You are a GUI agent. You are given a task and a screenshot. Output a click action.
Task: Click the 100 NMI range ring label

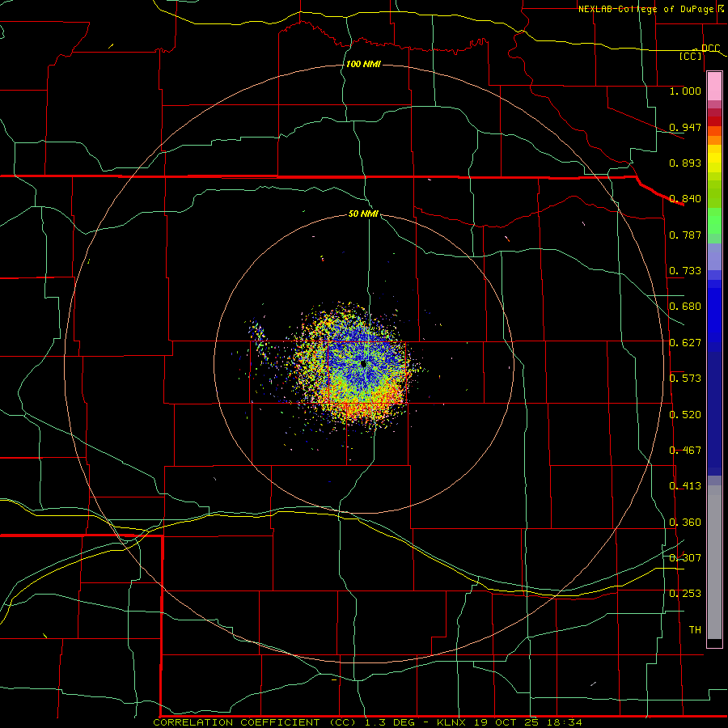(x=363, y=64)
